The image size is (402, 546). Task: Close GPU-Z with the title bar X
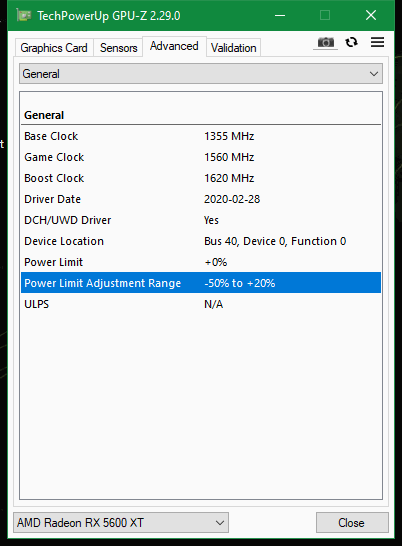[371, 15]
